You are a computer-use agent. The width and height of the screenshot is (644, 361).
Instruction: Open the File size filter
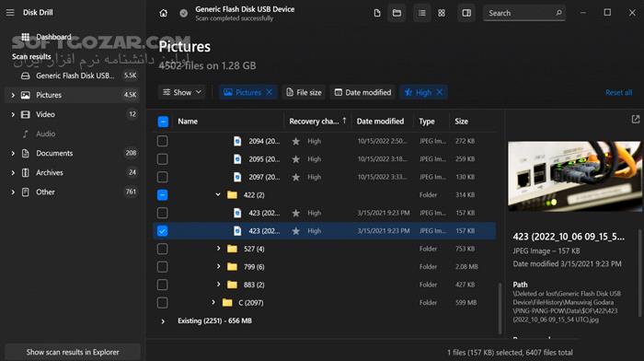click(304, 92)
